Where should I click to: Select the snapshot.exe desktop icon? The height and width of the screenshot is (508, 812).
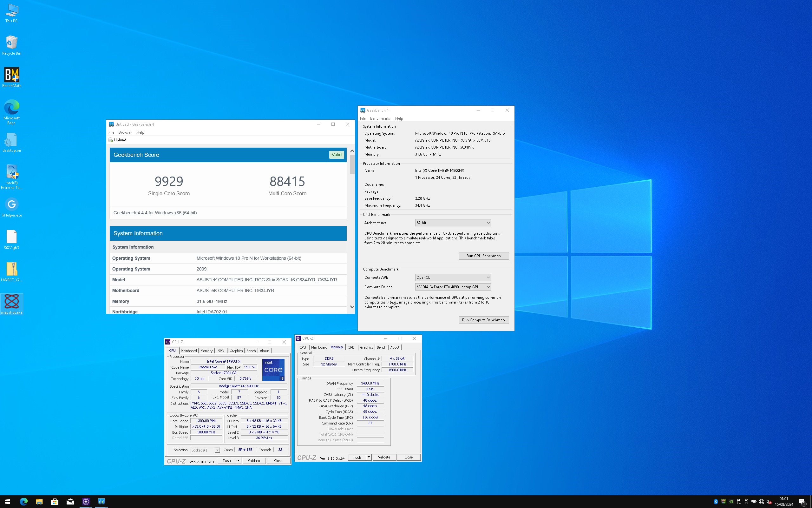pos(11,304)
